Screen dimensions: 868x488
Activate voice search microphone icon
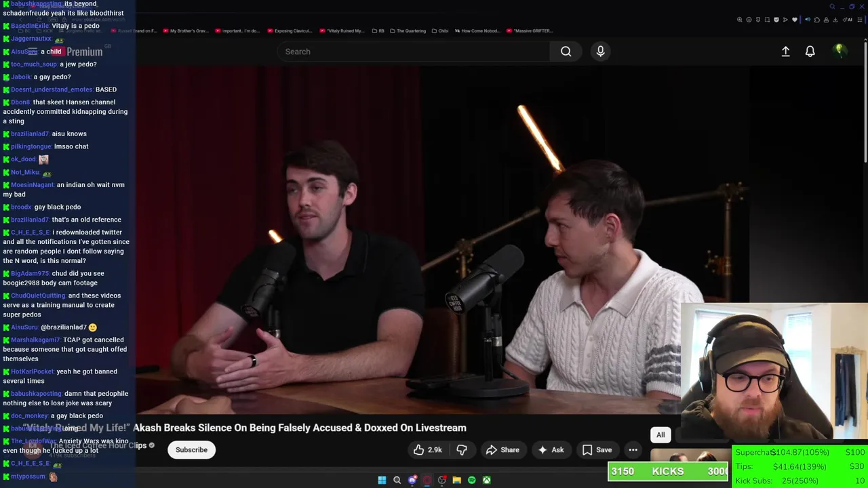[600, 52]
